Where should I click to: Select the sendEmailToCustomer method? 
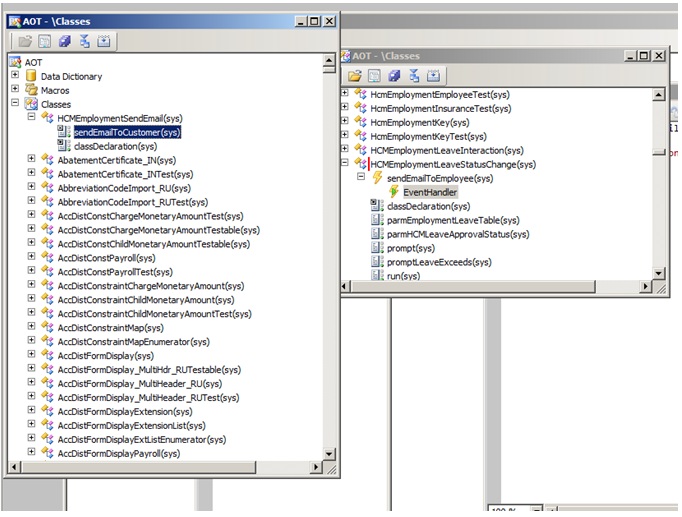[x=126, y=132]
